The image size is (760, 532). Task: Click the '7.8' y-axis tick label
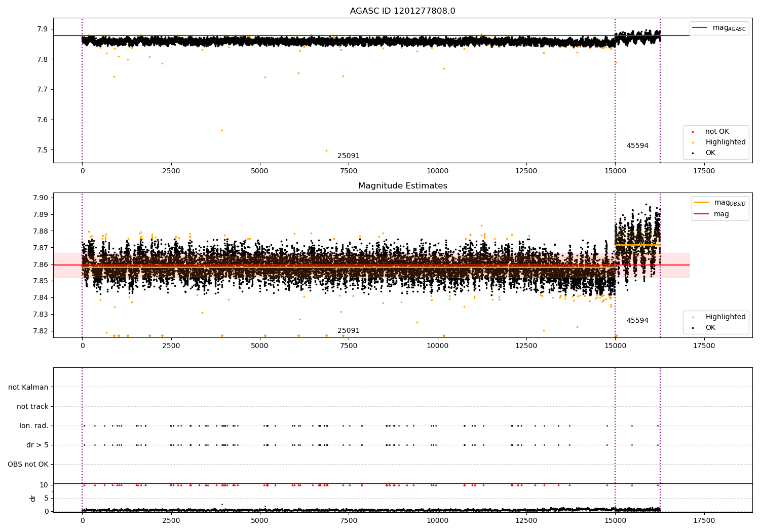point(42,60)
